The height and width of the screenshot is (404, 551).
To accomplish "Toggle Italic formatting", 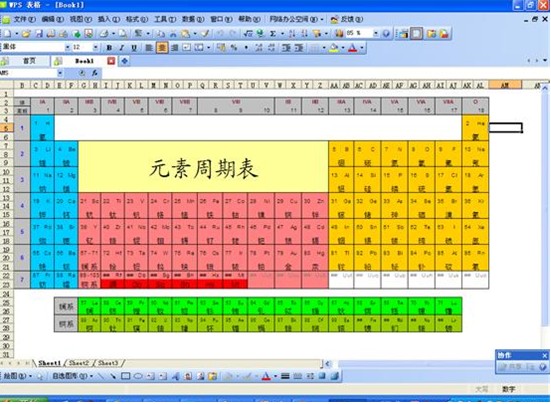I will click(122, 47).
